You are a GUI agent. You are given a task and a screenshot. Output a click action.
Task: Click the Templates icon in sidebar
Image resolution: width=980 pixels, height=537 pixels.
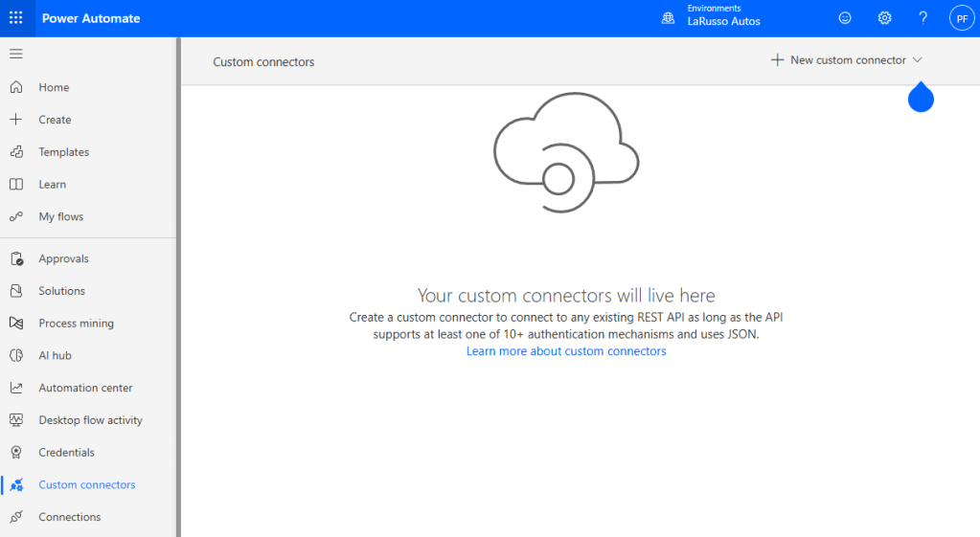pos(16,152)
